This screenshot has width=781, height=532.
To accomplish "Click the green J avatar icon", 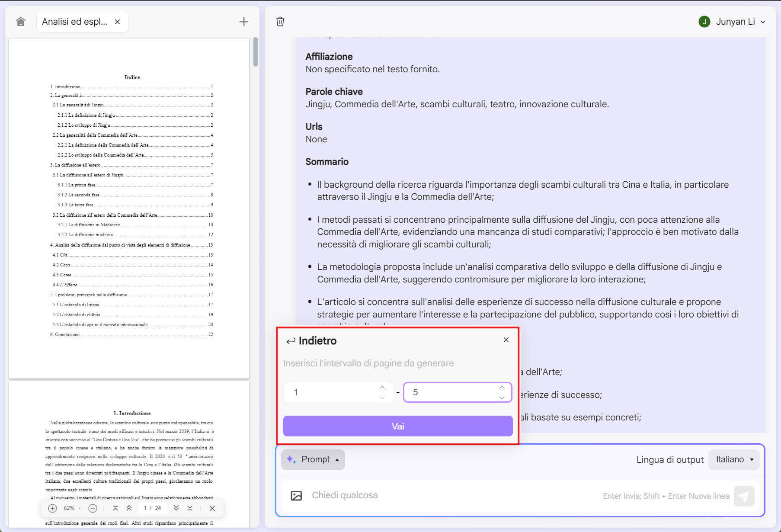I will [704, 22].
